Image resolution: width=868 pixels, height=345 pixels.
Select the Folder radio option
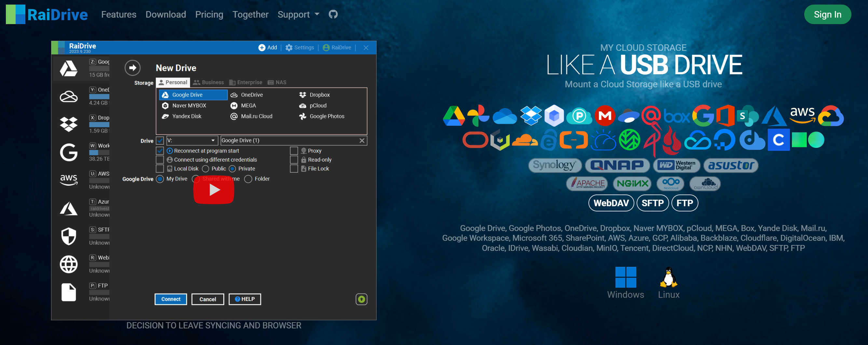click(x=248, y=179)
